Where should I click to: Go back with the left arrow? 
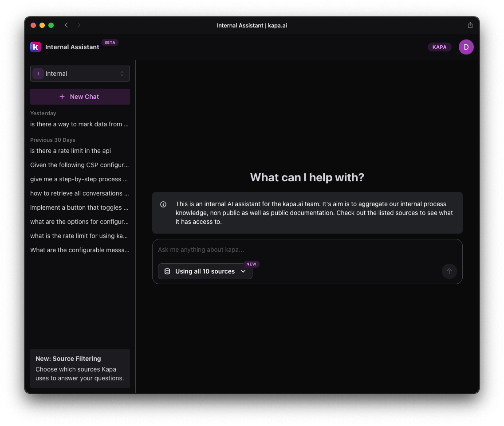66,25
